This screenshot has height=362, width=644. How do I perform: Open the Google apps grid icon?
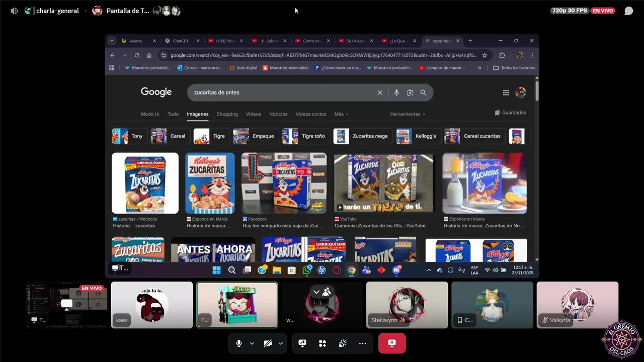point(506,93)
